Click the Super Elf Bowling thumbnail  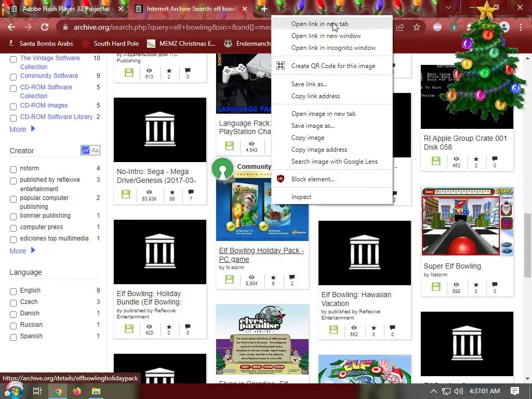point(467,221)
